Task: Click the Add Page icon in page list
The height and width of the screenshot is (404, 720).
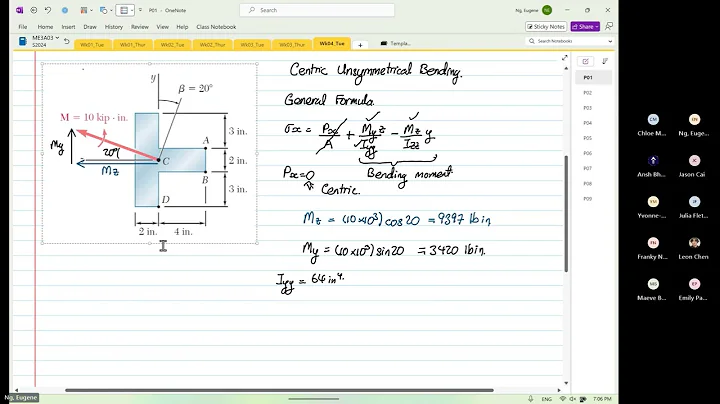Action: coord(585,61)
